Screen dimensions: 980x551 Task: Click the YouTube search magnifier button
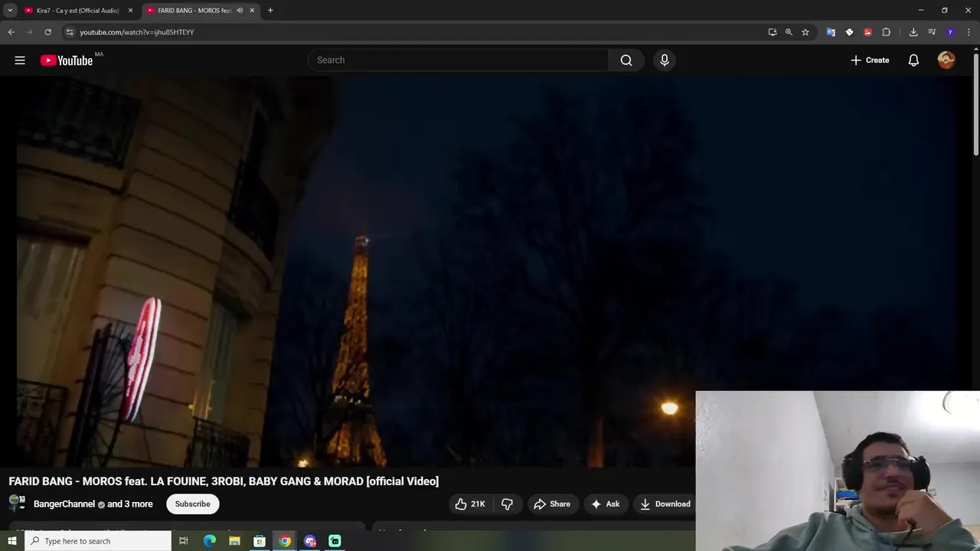(626, 60)
